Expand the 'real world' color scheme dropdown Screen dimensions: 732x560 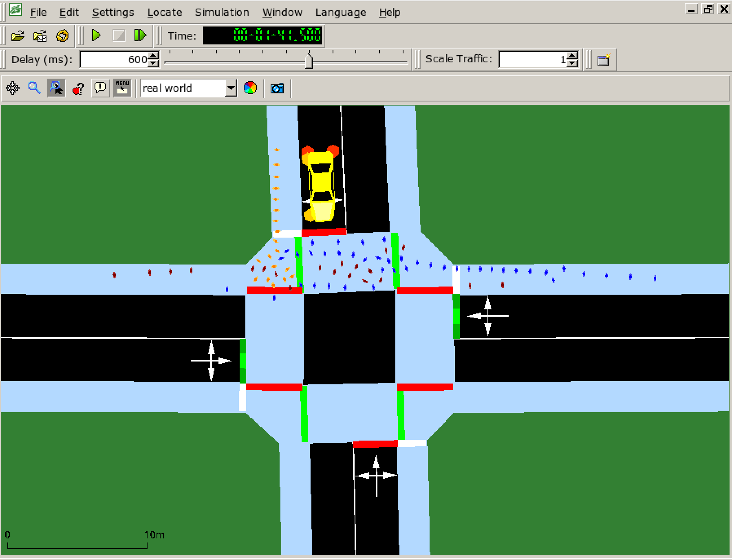231,88
